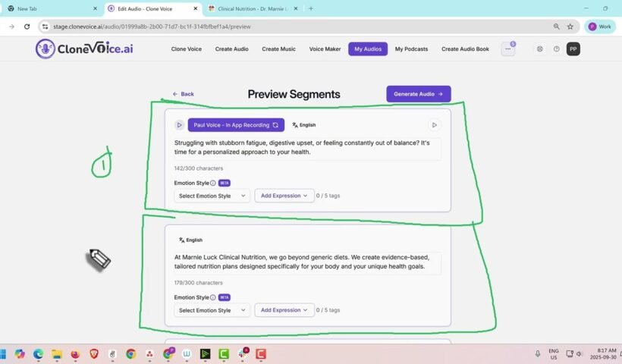Open the more options ellipsis menu
Screen dimensions: 622x364
click(507, 49)
